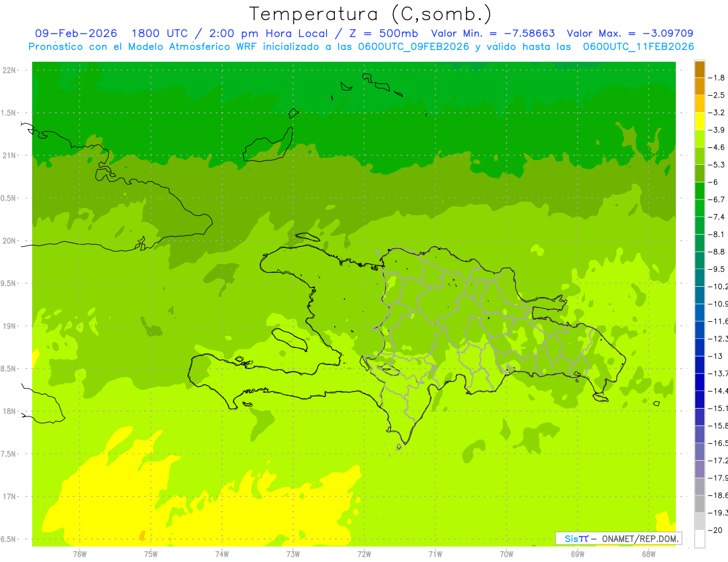Click the '20N' latitude label

pyautogui.click(x=10, y=241)
